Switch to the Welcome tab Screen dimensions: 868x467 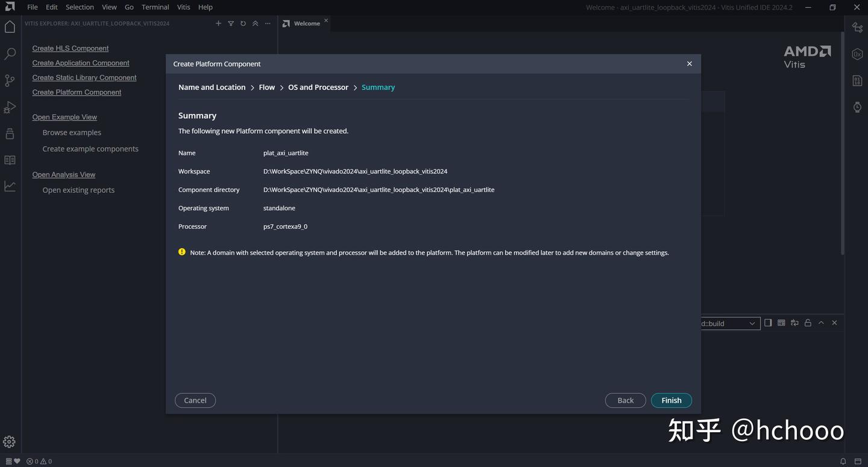pyautogui.click(x=307, y=24)
